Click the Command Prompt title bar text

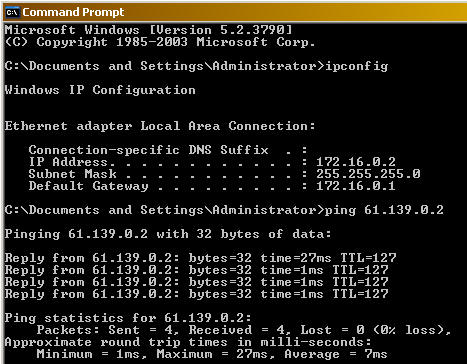tap(73, 12)
